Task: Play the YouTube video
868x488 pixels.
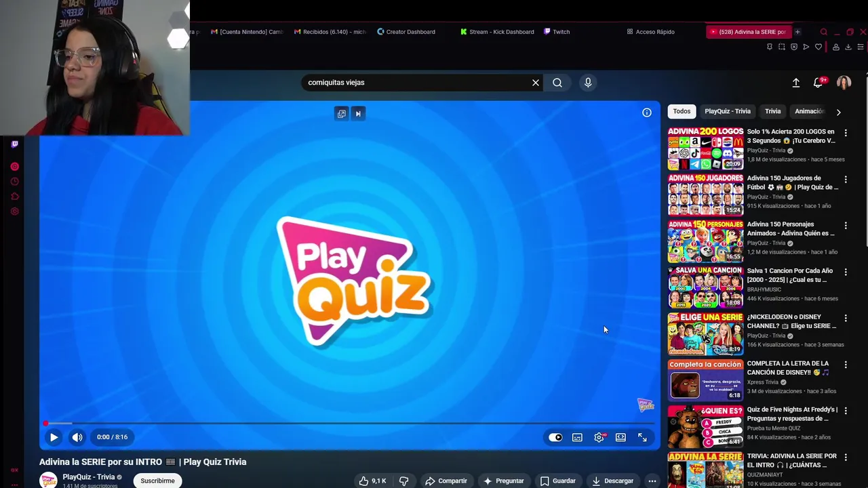Action: (54, 437)
